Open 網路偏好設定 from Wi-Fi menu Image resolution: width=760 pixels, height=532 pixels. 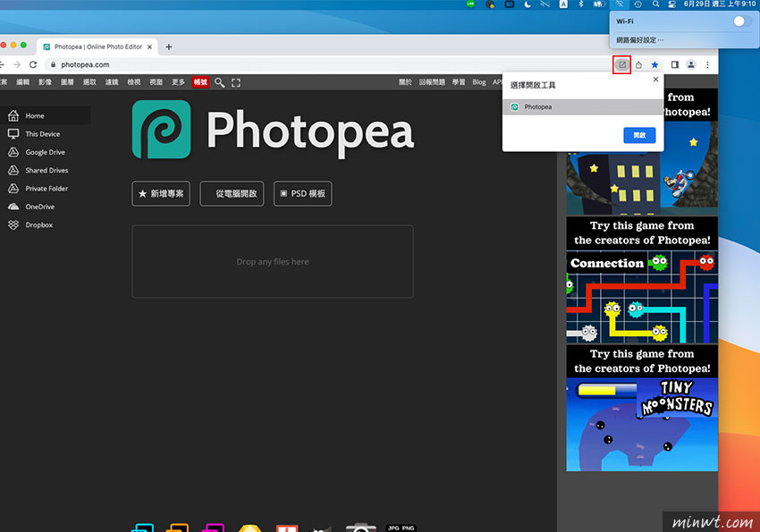[x=640, y=39]
